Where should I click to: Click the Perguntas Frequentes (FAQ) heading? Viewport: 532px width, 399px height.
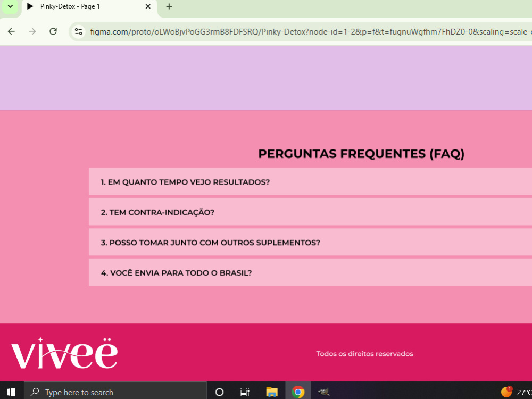pyautogui.click(x=361, y=154)
